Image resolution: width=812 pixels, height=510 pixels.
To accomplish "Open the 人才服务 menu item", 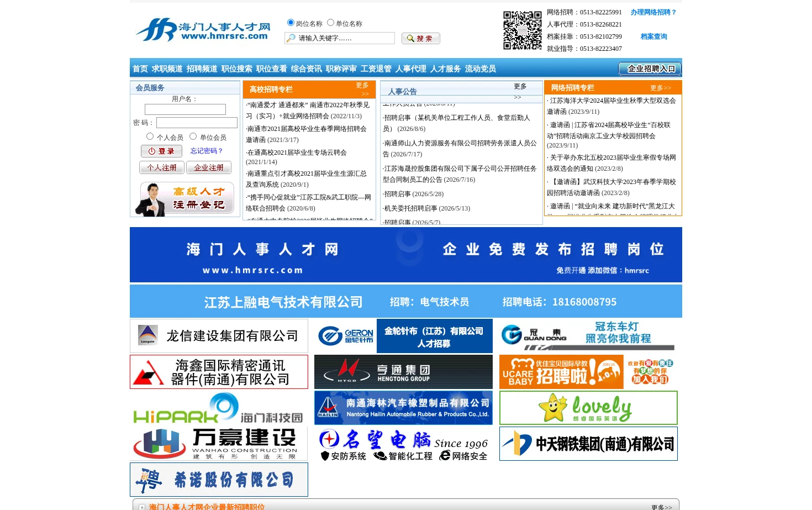I will click(x=446, y=69).
